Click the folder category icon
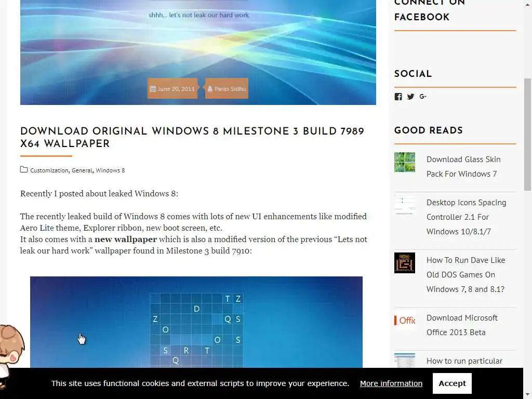532x399 pixels. tap(24, 169)
